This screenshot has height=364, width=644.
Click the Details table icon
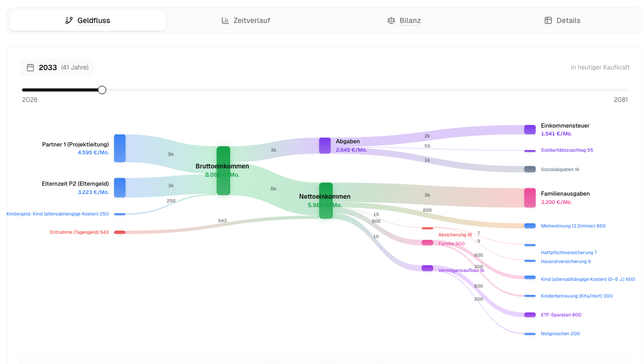coord(548,20)
